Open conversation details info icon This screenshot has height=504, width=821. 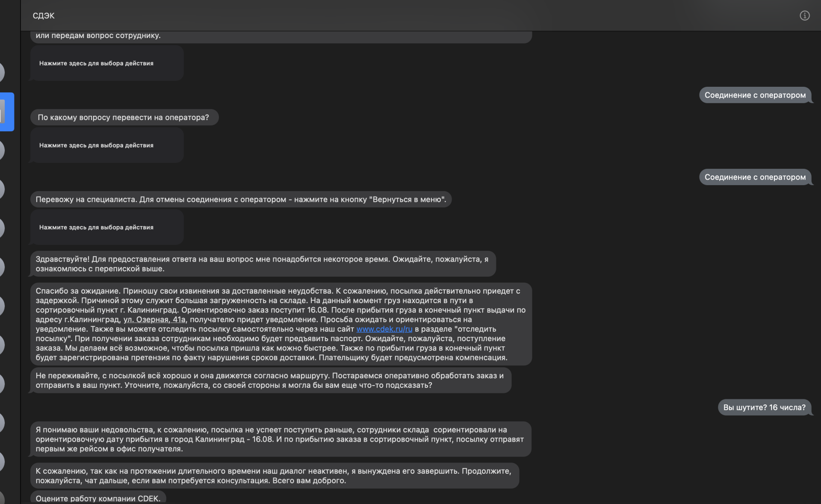(804, 16)
